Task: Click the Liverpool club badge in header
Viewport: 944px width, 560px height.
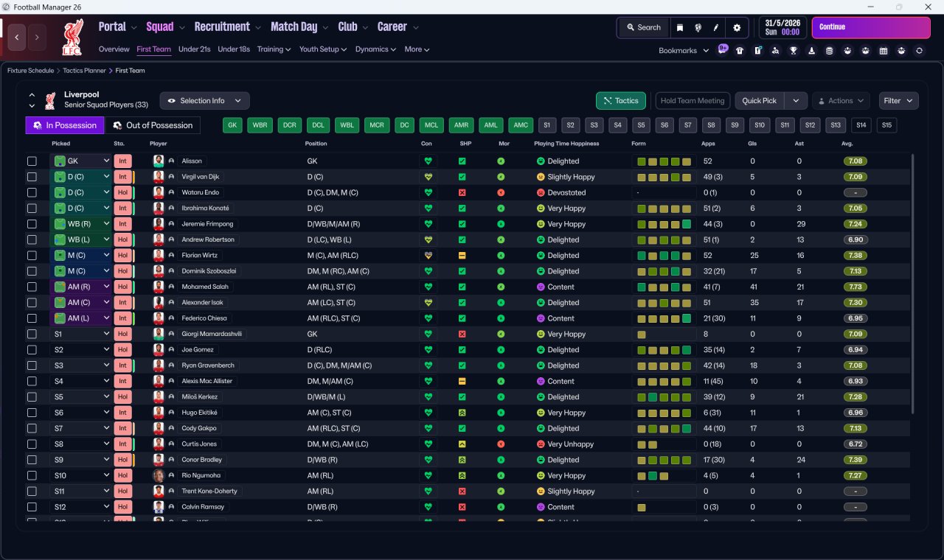Action: 72,37
